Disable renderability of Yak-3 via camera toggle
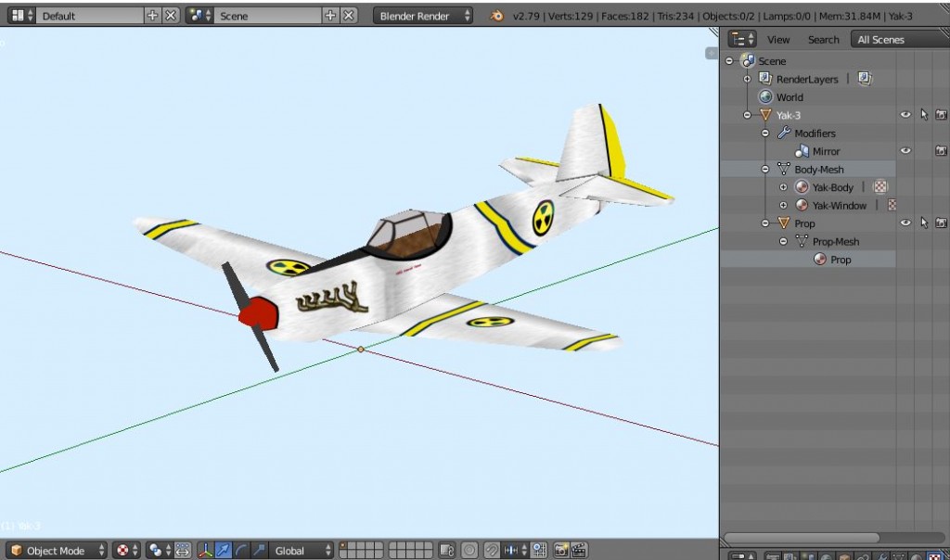 click(940, 113)
